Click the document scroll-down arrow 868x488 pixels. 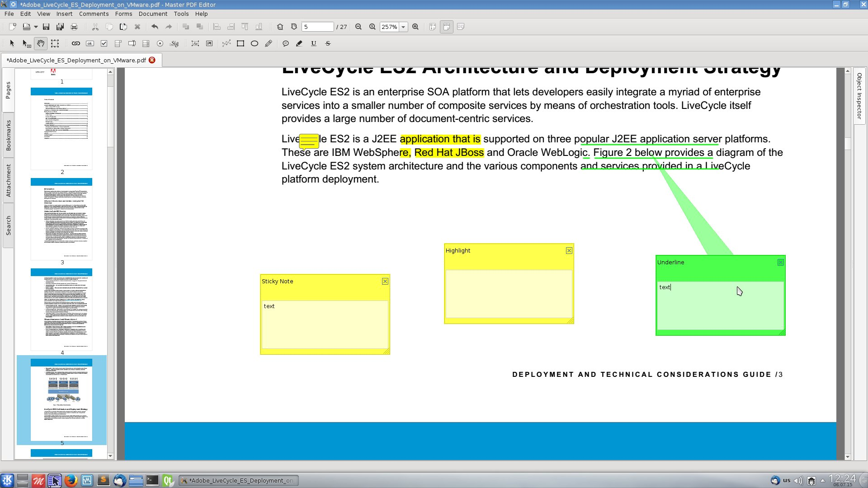click(x=848, y=457)
